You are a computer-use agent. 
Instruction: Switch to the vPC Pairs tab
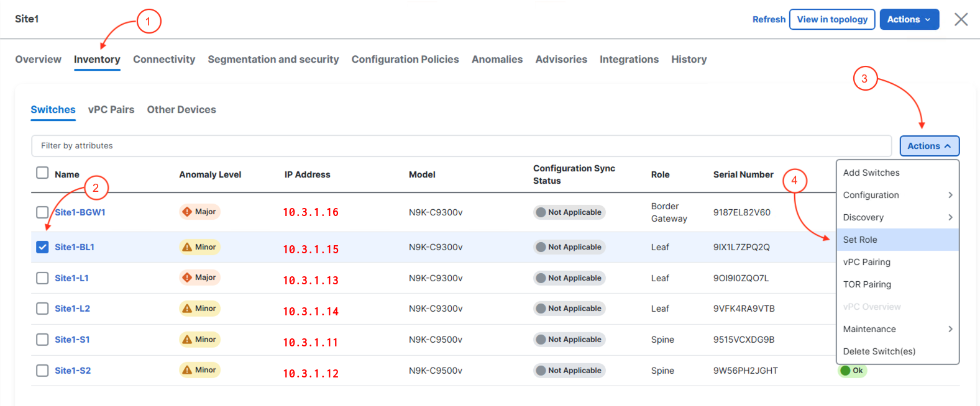(111, 110)
